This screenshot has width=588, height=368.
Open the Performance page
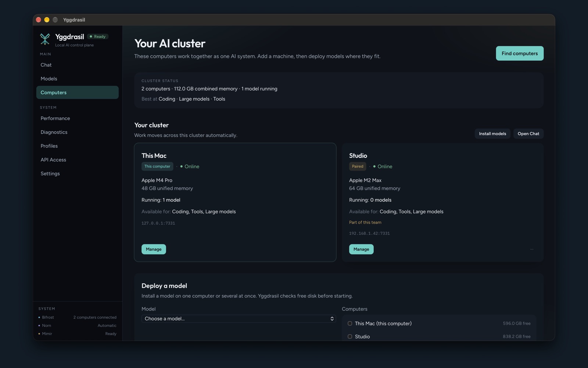(x=77, y=118)
